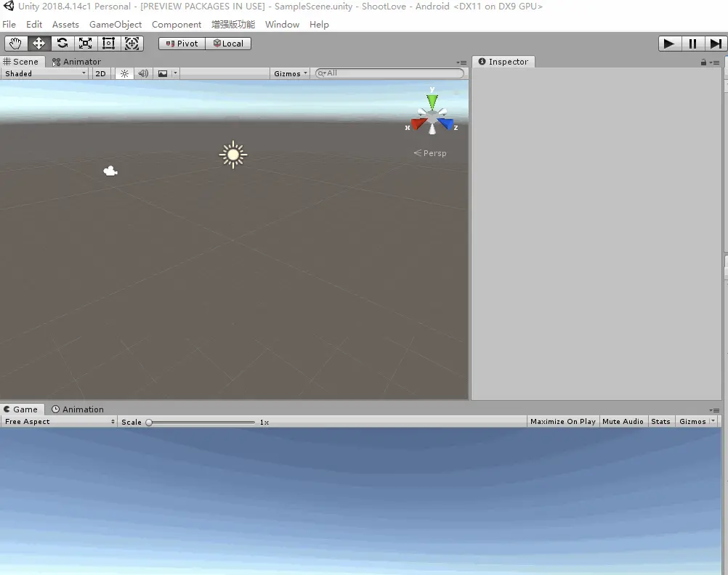Viewport: 728px width, 575px height.
Task: Select the Rotate tool
Action: click(x=62, y=43)
